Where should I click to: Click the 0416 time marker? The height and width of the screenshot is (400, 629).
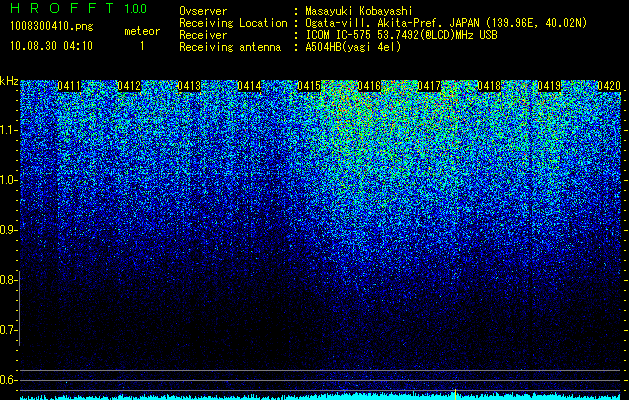click(x=369, y=86)
